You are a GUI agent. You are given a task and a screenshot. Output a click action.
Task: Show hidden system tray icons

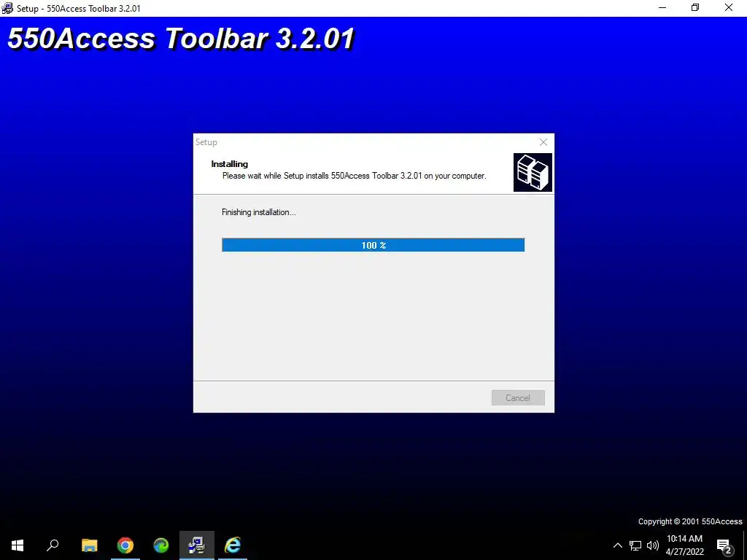(617, 545)
